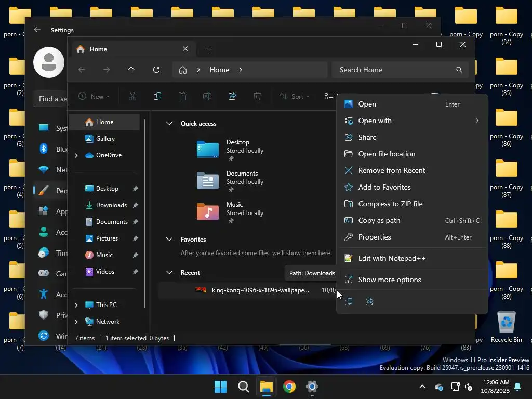This screenshot has height=399, width=532.
Task: Open Pictures in navigation pane
Action: [104, 238]
